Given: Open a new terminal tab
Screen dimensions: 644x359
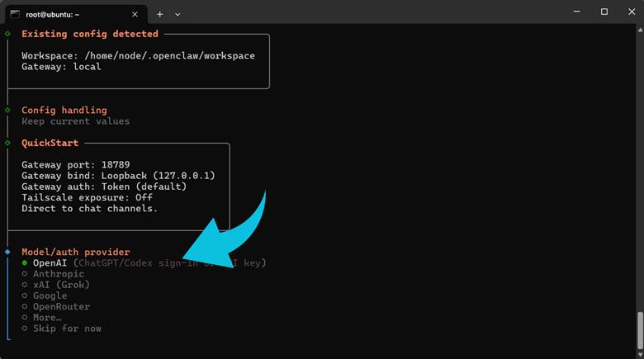Looking at the screenshot, I should [160, 14].
